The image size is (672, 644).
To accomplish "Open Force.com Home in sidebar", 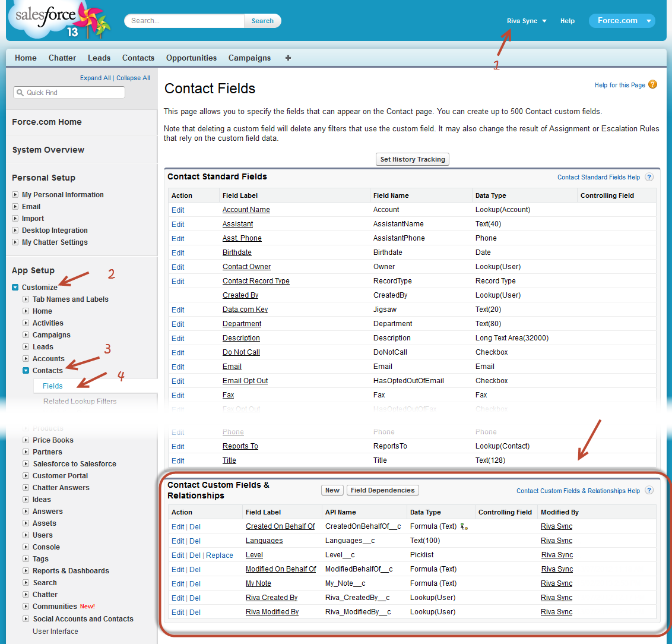I will (47, 122).
